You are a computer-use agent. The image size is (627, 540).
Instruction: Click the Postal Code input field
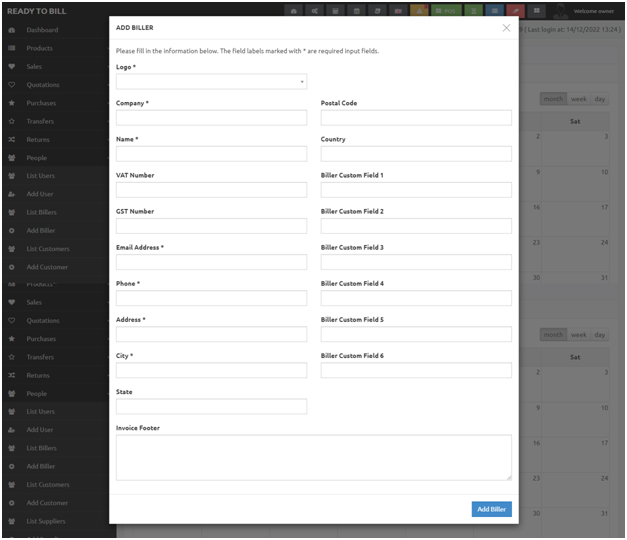[416, 118]
